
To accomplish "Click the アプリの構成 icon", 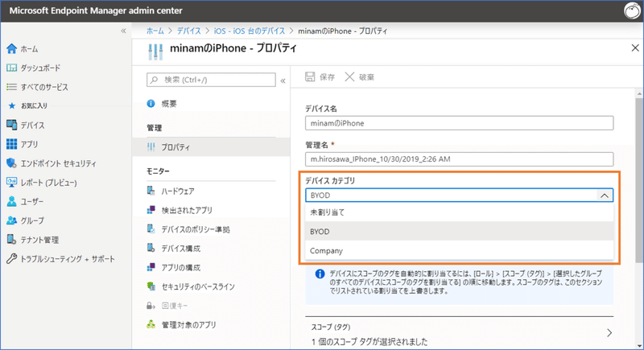I will pos(151,267).
